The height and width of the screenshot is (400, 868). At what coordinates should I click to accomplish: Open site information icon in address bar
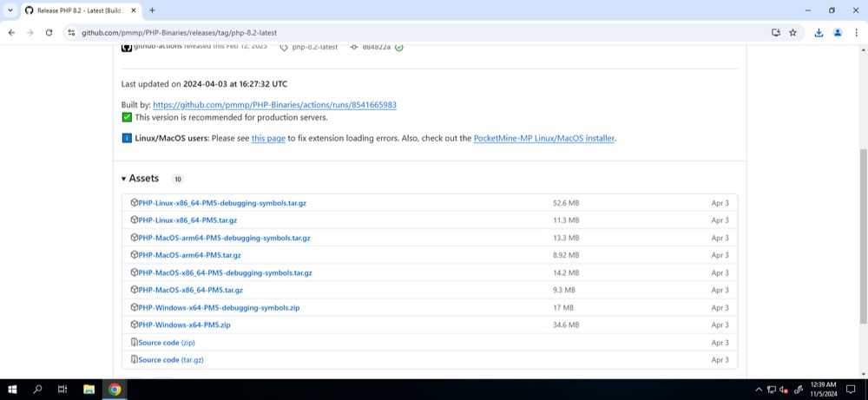coord(71,33)
